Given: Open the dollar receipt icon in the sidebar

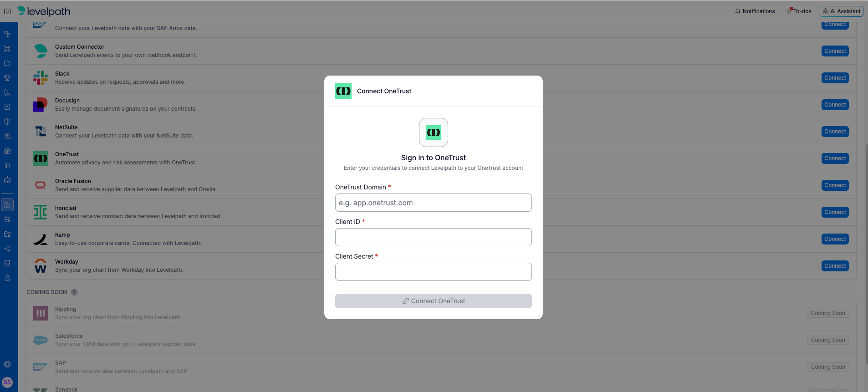Looking at the screenshot, I should coord(7,107).
